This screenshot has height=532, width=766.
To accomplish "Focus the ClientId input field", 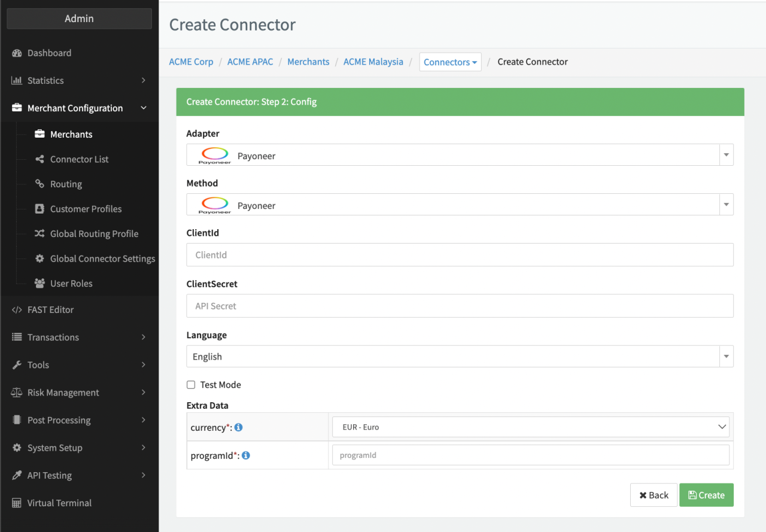I will 459,255.
